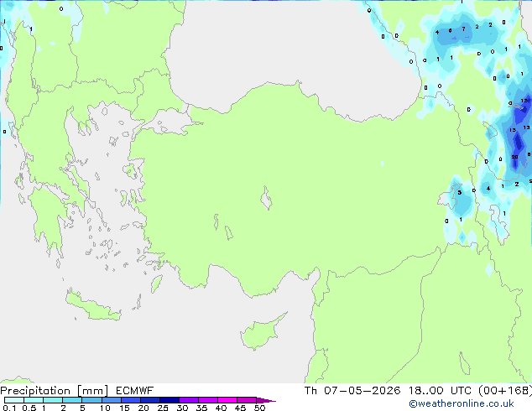Click the '40' legend scale label
This screenshot has height=411, width=532.
(x=221, y=408)
